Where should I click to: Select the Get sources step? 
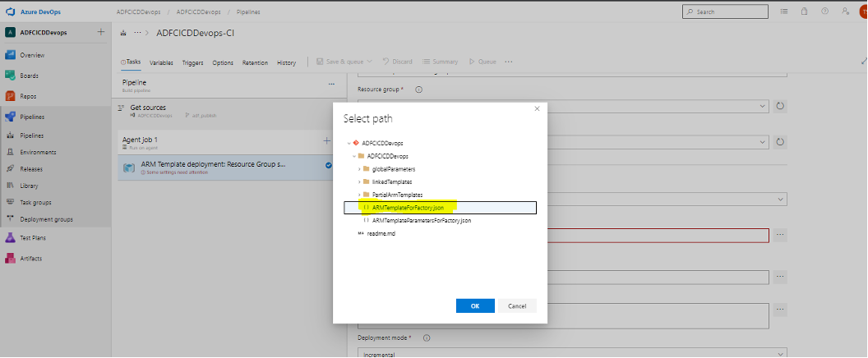[x=229, y=111]
